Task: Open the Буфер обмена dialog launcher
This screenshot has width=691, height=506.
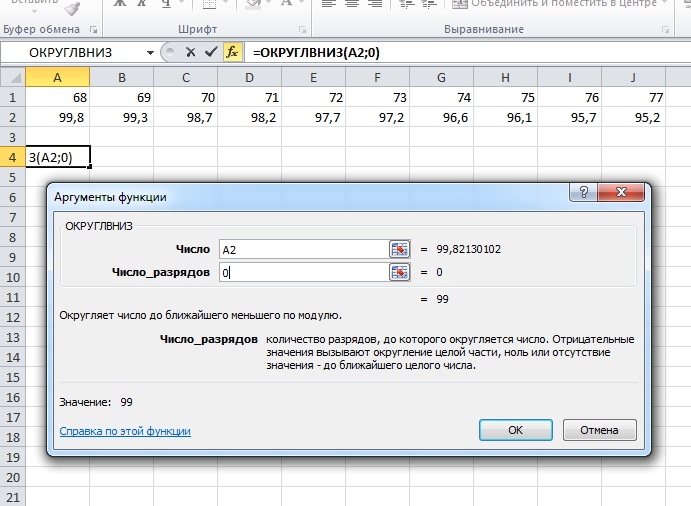Action: pyautogui.click(x=93, y=30)
